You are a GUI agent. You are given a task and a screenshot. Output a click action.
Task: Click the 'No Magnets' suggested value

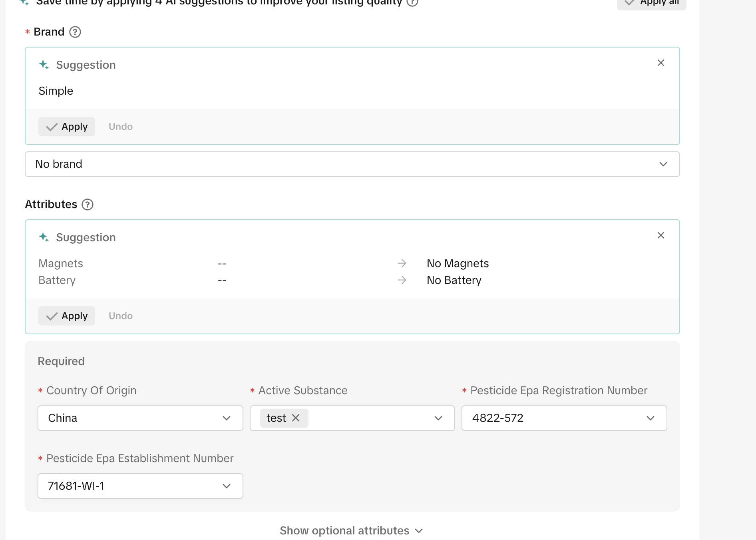(x=458, y=264)
